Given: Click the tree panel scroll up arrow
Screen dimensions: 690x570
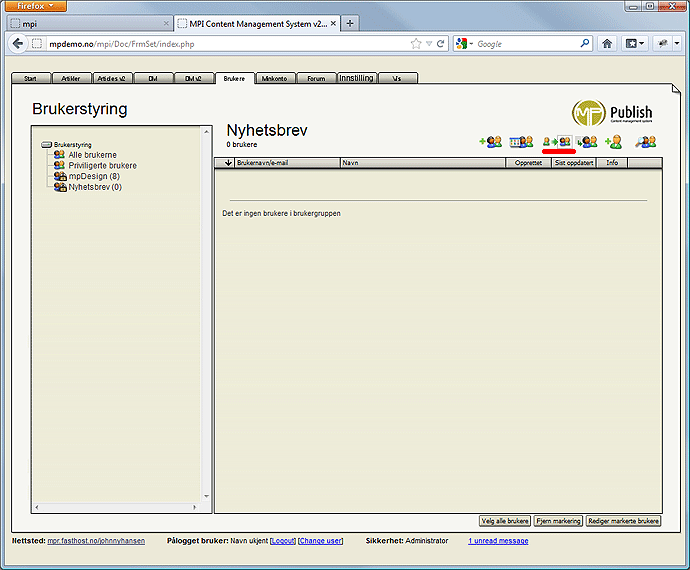Looking at the screenshot, I should pos(206,131).
